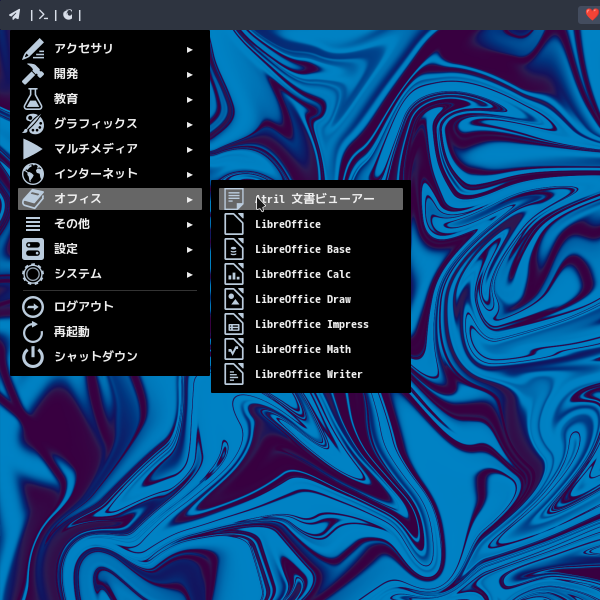Image resolution: width=600 pixels, height=600 pixels.
Task: Expand the その他 submenu arrow
Action: coord(189,225)
